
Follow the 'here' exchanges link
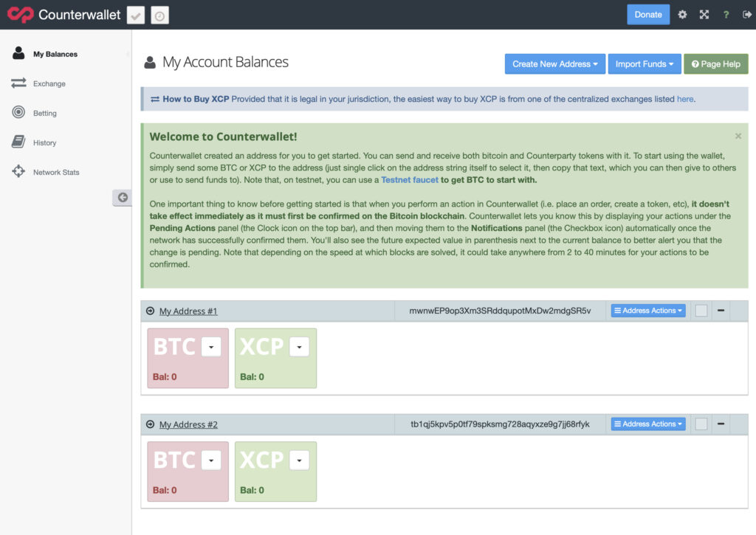tap(685, 99)
